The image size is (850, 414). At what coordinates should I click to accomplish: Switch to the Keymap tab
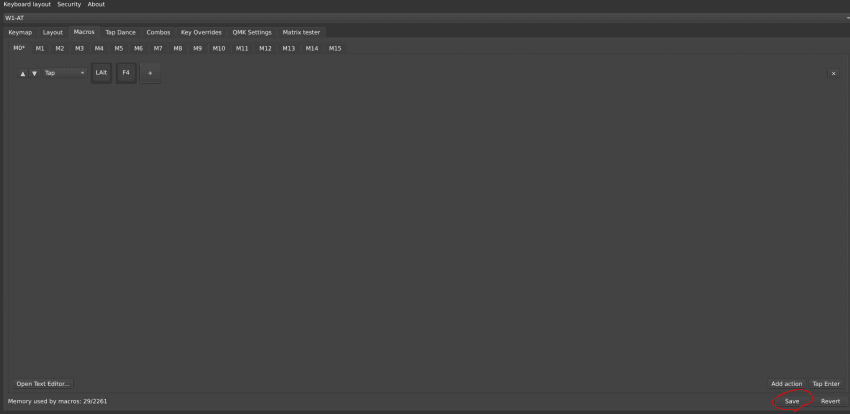pyautogui.click(x=20, y=33)
